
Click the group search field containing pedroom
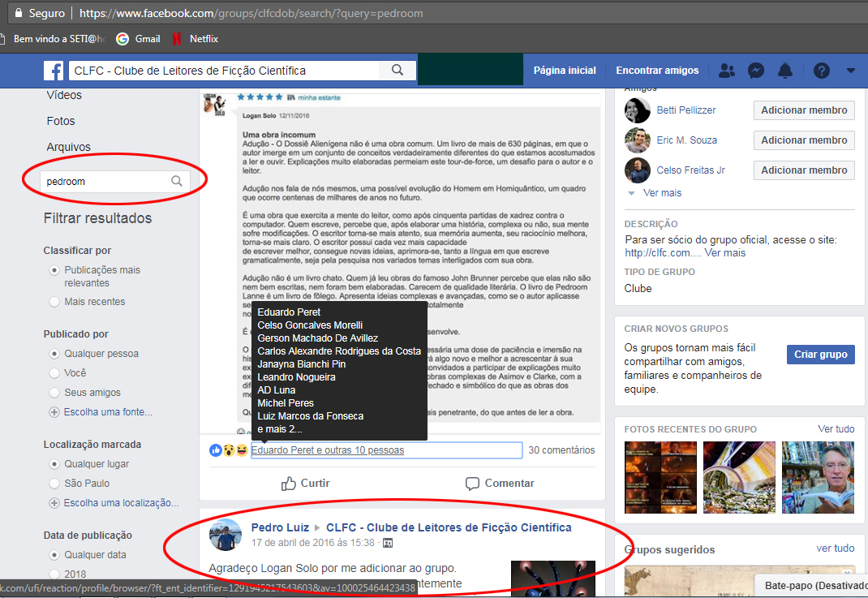click(x=115, y=181)
